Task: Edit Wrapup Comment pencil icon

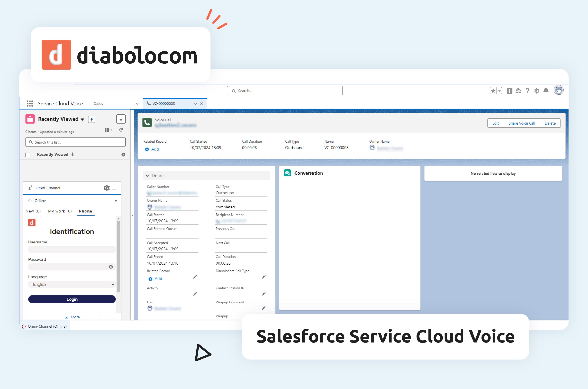Action: click(264, 308)
